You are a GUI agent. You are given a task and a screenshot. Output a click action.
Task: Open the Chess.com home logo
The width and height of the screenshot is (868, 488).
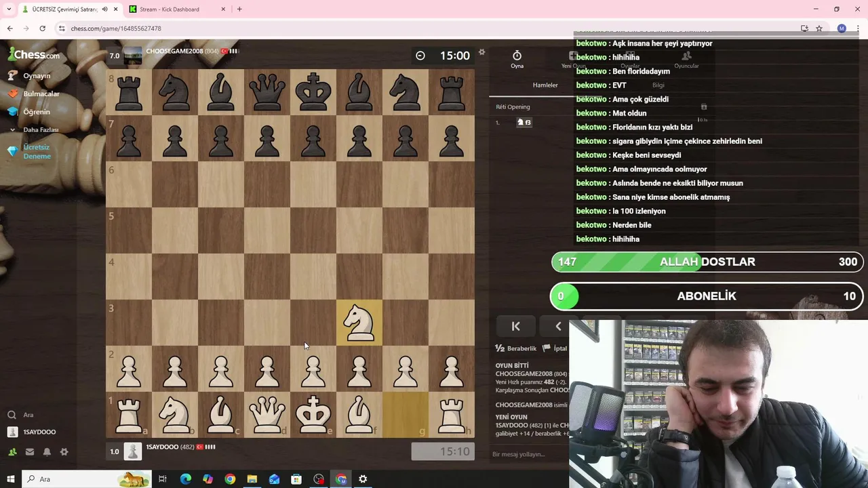click(34, 54)
